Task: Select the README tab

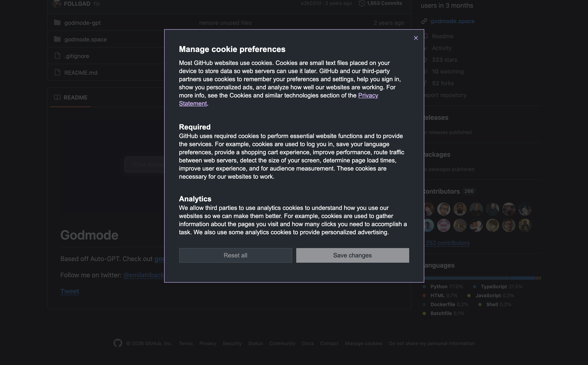Action: (x=75, y=97)
